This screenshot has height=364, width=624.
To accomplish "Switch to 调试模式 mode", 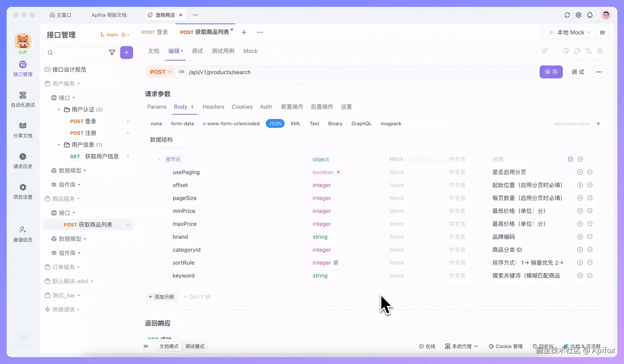I will click(x=195, y=346).
